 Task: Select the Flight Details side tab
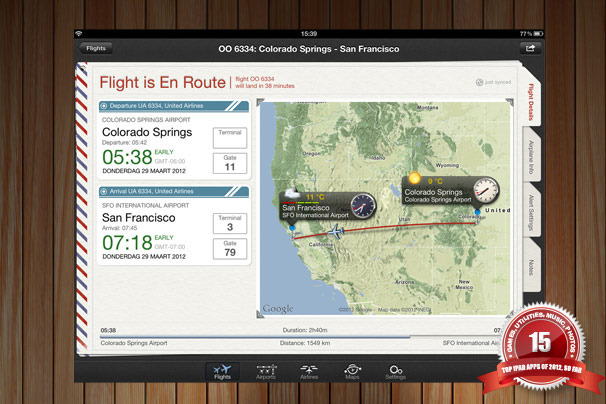(531, 102)
